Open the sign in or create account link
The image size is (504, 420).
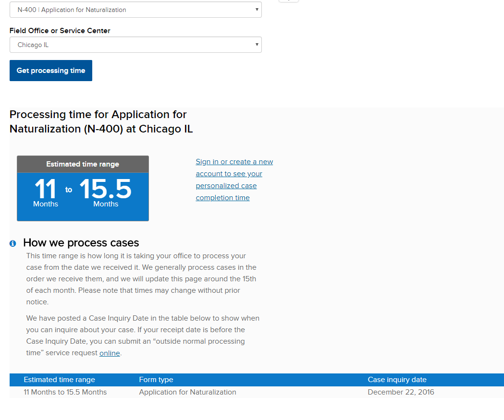tap(234, 180)
